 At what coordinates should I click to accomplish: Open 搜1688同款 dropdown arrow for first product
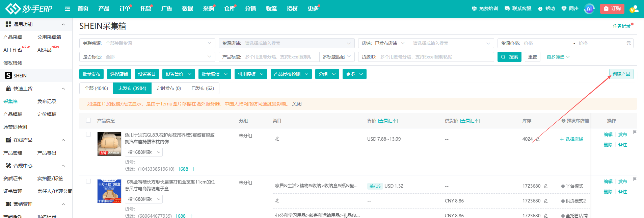pyautogui.click(x=159, y=152)
